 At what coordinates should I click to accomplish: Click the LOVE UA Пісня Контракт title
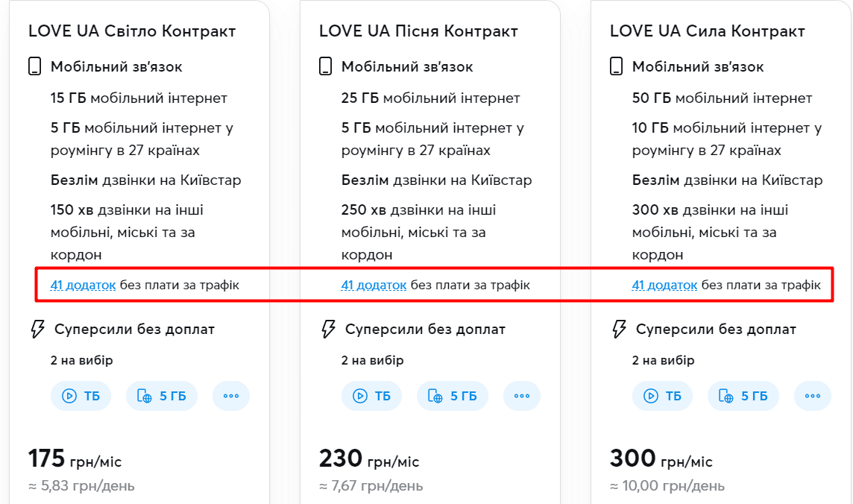coord(418,31)
